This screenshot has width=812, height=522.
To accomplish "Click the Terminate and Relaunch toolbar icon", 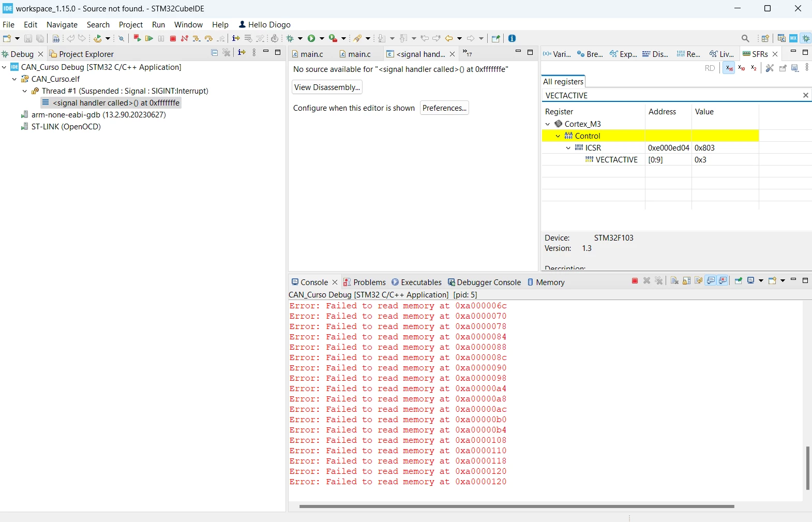I will tap(137, 38).
